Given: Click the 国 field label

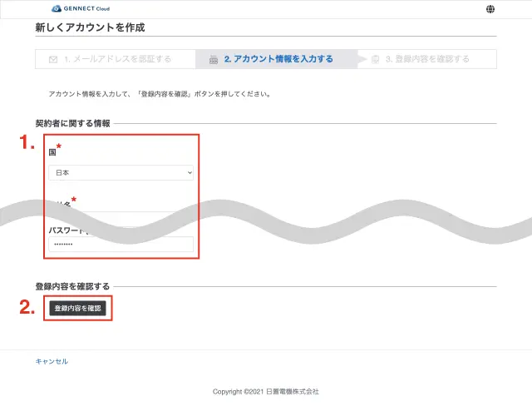Looking at the screenshot, I should [52, 152].
